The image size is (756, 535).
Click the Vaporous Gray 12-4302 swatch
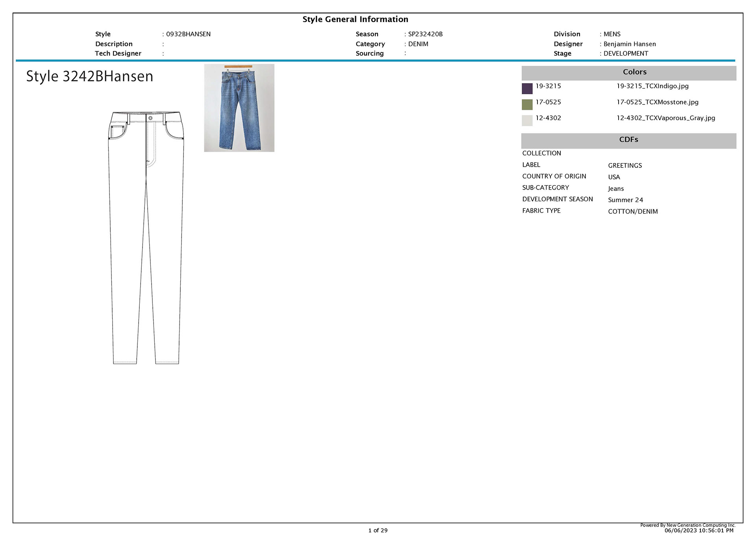click(527, 121)
